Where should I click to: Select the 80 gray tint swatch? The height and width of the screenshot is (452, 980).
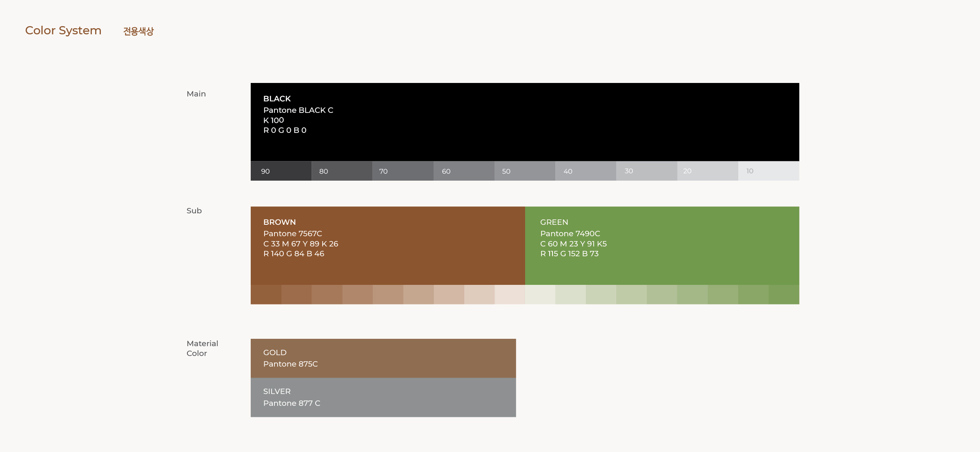pyautogui.click(x=342, y=171)
